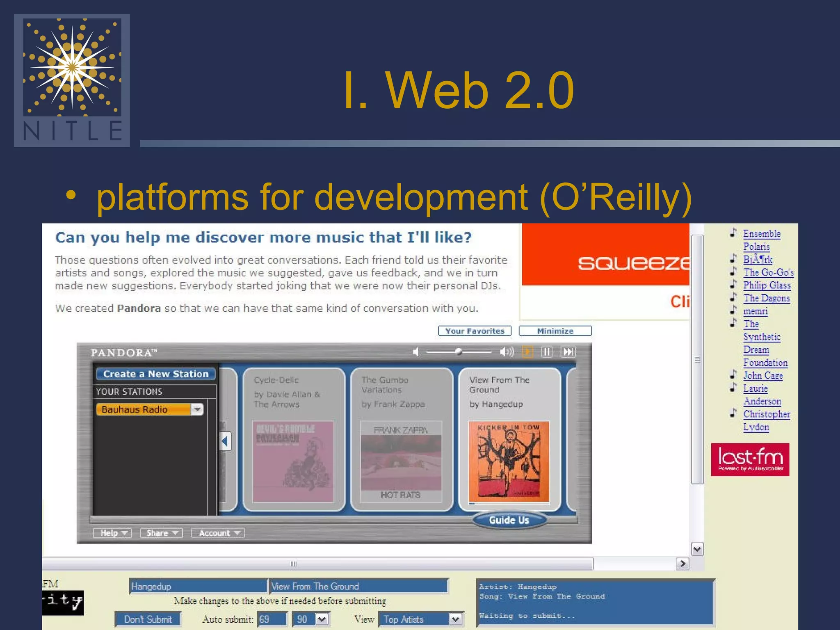Click the vertical scrollbar thumb

coord(697,359)
